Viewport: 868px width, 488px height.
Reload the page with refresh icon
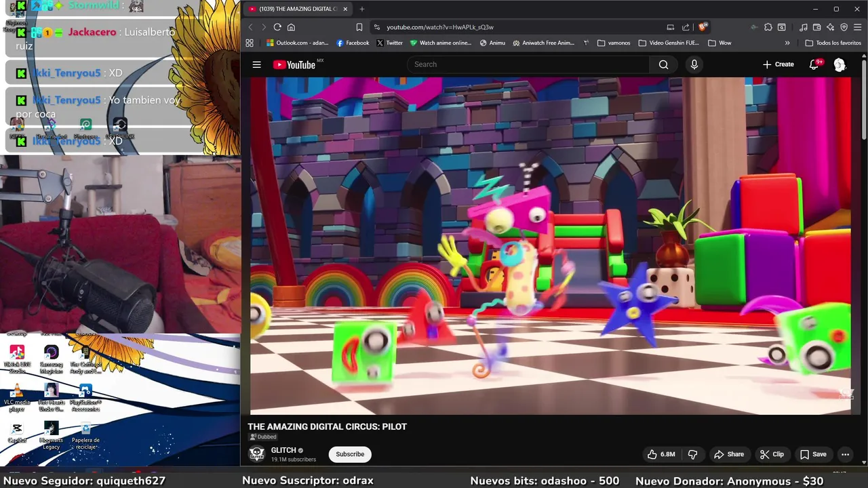click(x=277, y=27)
